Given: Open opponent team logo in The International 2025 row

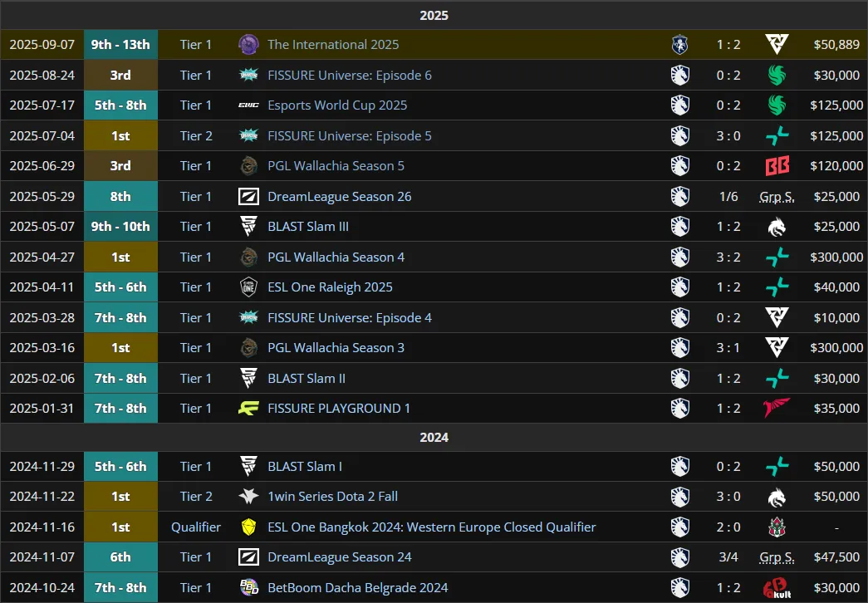Looking at the screenshot, I should [x=777, y=45].
